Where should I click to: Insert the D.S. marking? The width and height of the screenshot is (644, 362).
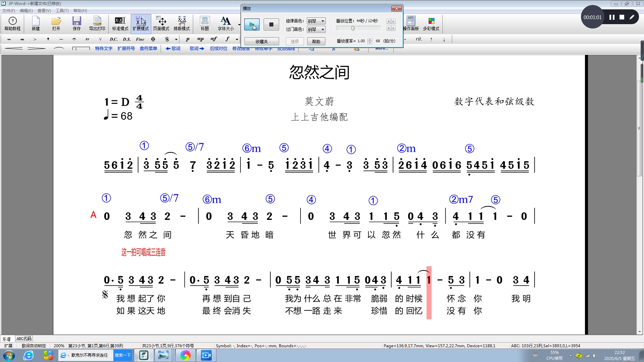(x=126, y=39)
